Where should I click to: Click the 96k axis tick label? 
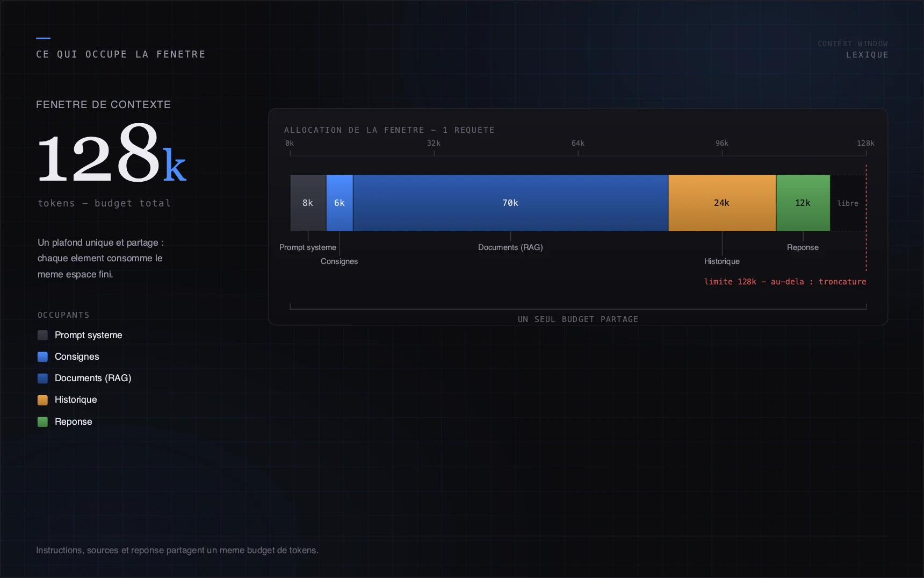pyautogui.click(x=722, y=143)
